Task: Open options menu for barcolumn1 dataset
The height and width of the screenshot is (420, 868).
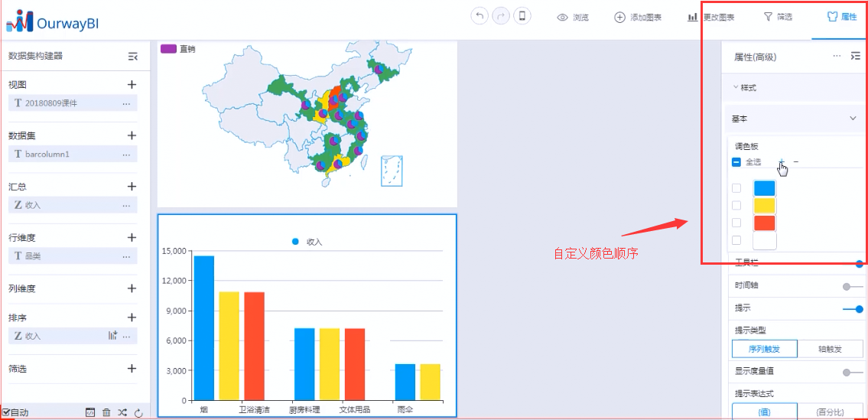Action: tap(126, 154)
